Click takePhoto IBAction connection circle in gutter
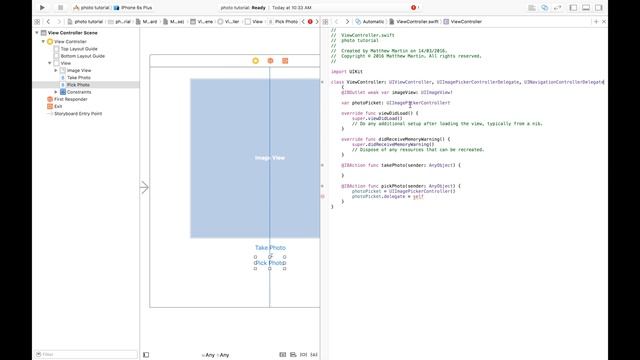Viewport: 640px width, 360px height. point(322,165)
